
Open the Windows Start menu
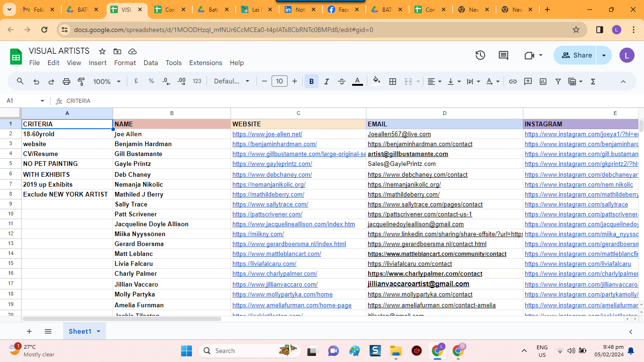[186, 351]
